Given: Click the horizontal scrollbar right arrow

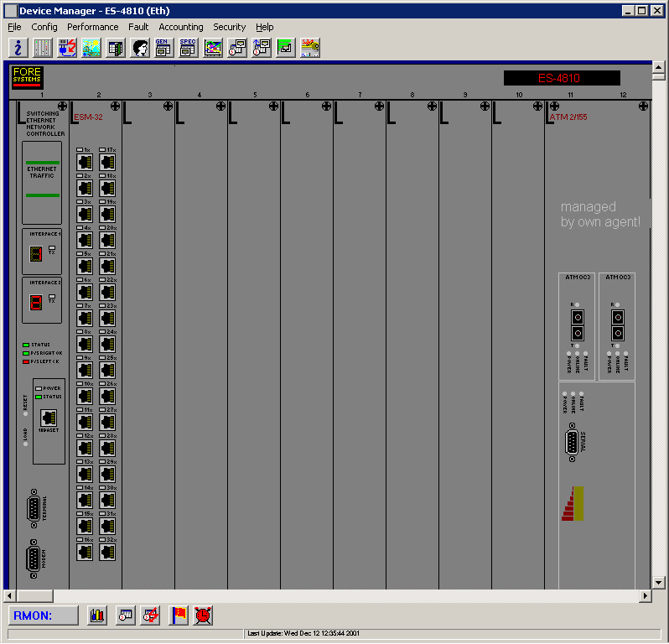Looking at the screenshot, I should (645, 595).
